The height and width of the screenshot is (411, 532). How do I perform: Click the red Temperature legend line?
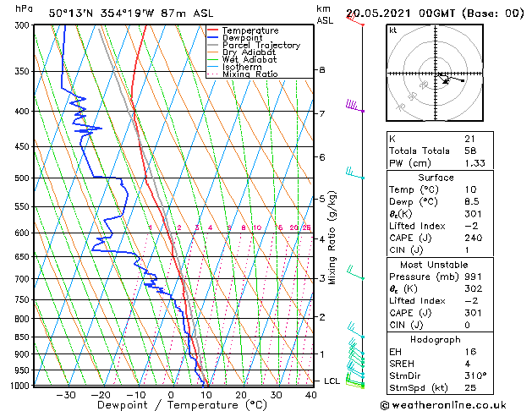[212, 30]
